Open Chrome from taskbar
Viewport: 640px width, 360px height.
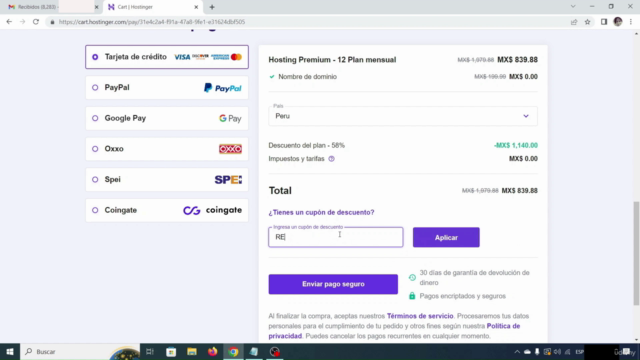pos(233,352)
